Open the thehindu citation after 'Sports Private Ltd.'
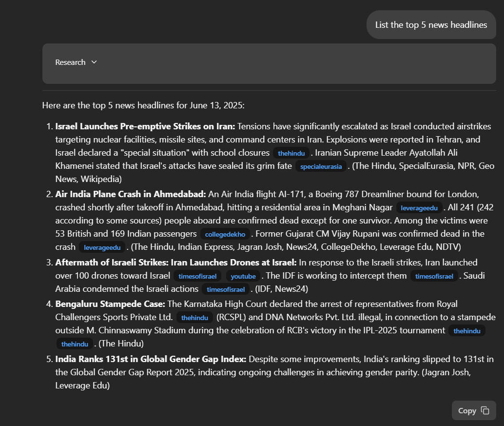The image size is (504, 426). 194,318
